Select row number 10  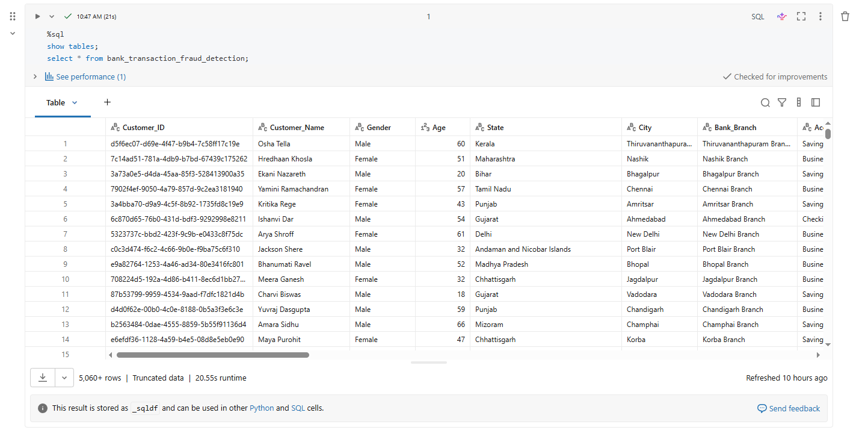(x=66, y=279)
